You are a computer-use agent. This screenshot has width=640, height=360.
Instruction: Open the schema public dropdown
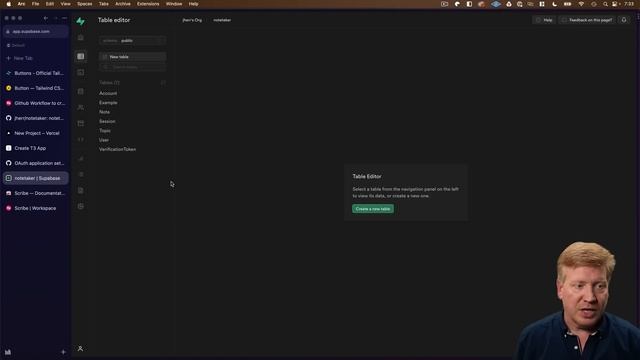(132, 40)
